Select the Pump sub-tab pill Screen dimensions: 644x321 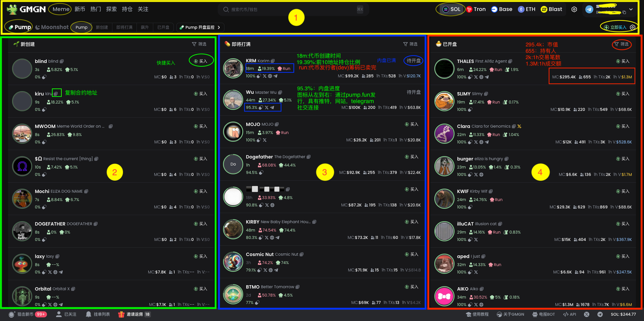(x=81, y=27)
